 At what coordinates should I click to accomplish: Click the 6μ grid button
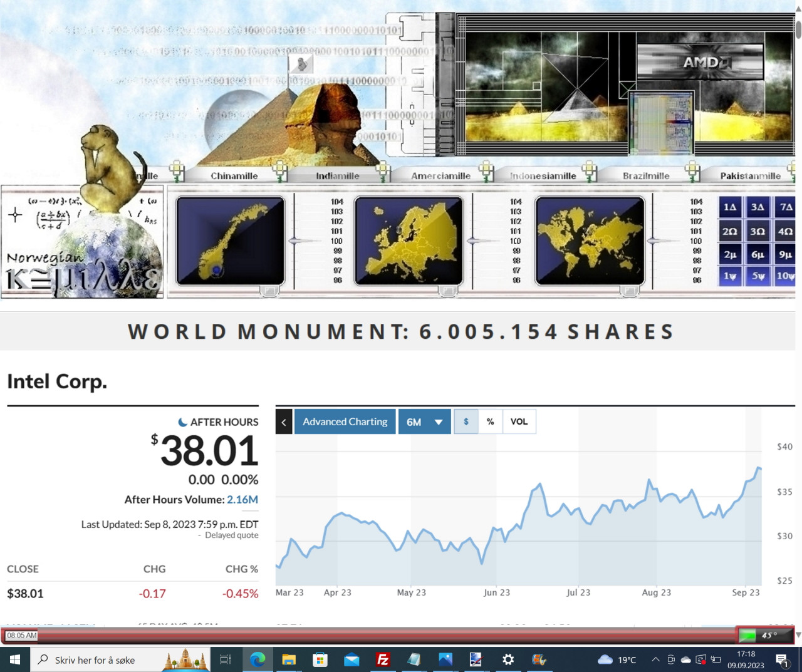pyautogui.click(x=758, y=254)
